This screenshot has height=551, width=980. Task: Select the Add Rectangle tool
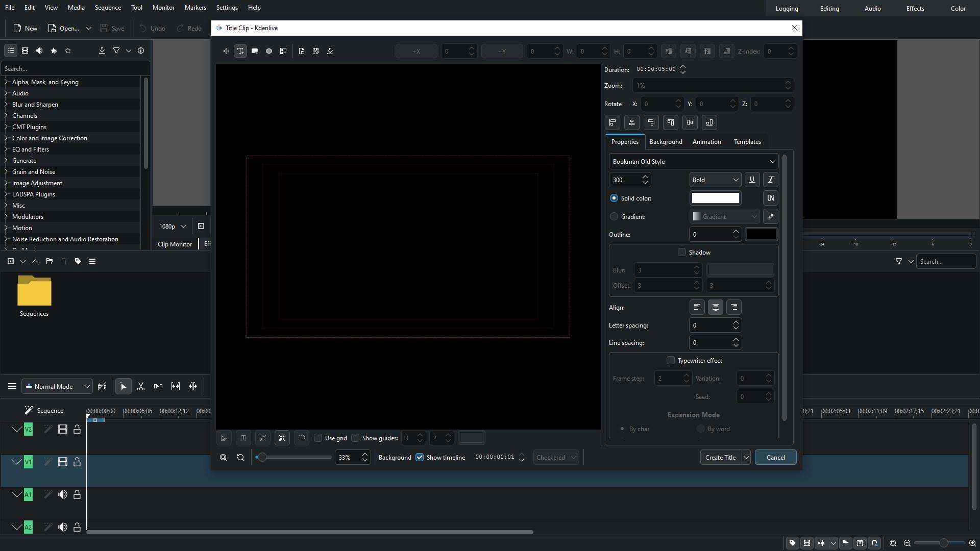pos(255,51)
